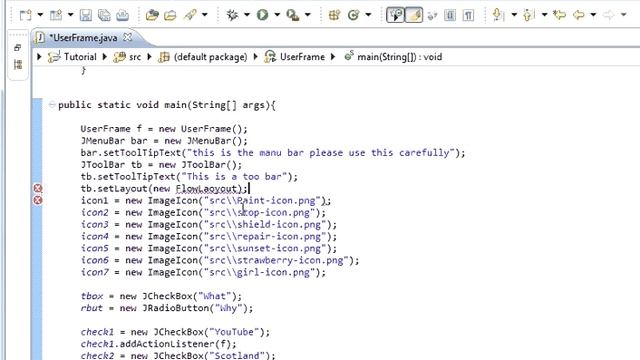Toggle the Word Wrap toolbar icon
Image resolution: width=640 pixels, height=360 pixels.
[432, 16]
